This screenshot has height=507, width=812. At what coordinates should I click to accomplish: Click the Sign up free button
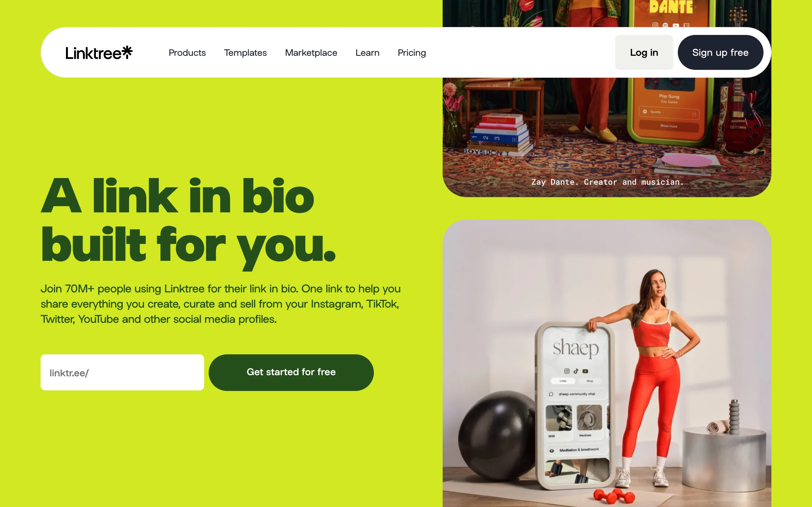(720, 52)
